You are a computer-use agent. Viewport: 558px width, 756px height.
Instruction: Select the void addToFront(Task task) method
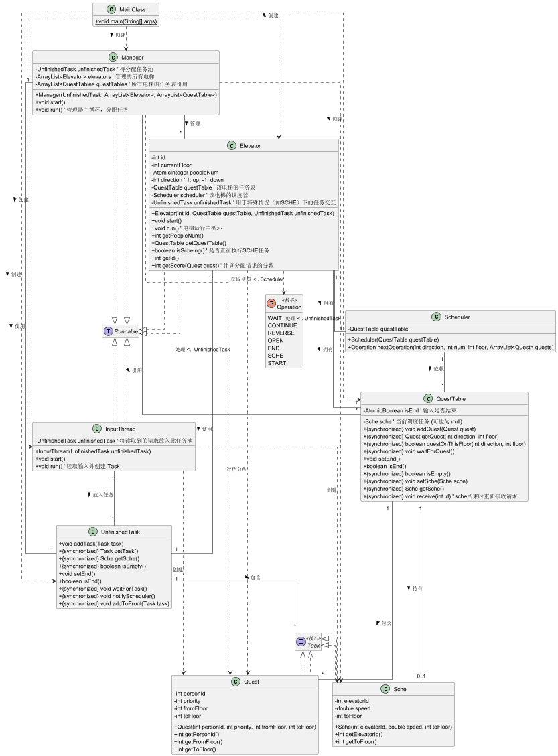click(x=115, y=603)
